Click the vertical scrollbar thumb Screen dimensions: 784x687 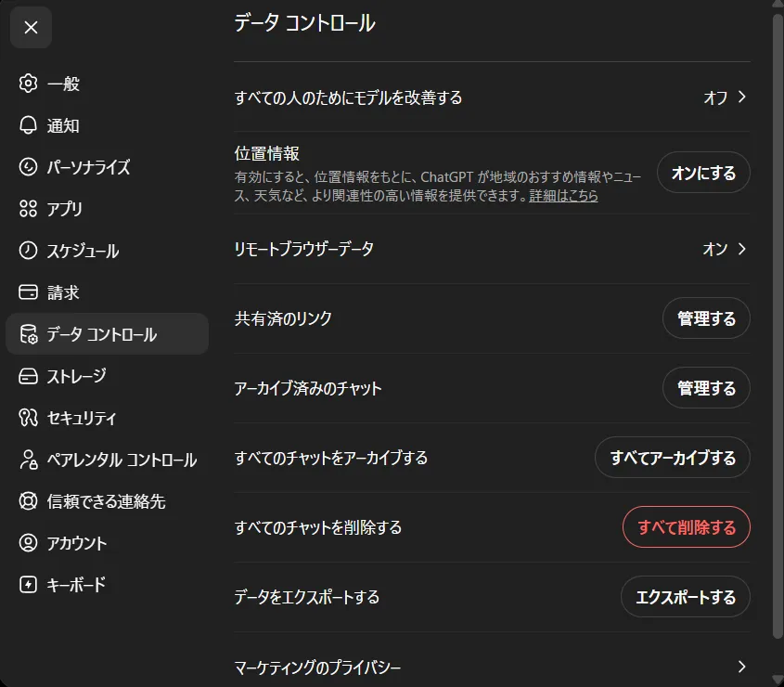pyautogui.click(x=778, y=325)
